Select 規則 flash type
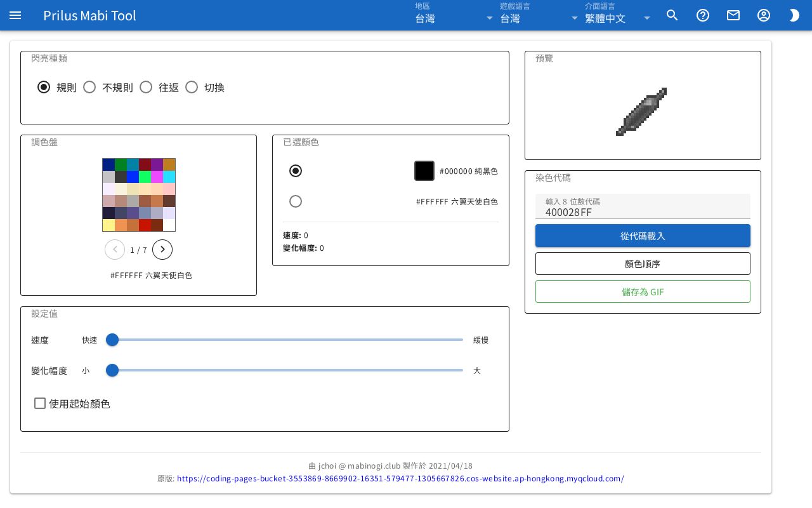Screen dimensions: 812x508 tap(44, 87)
